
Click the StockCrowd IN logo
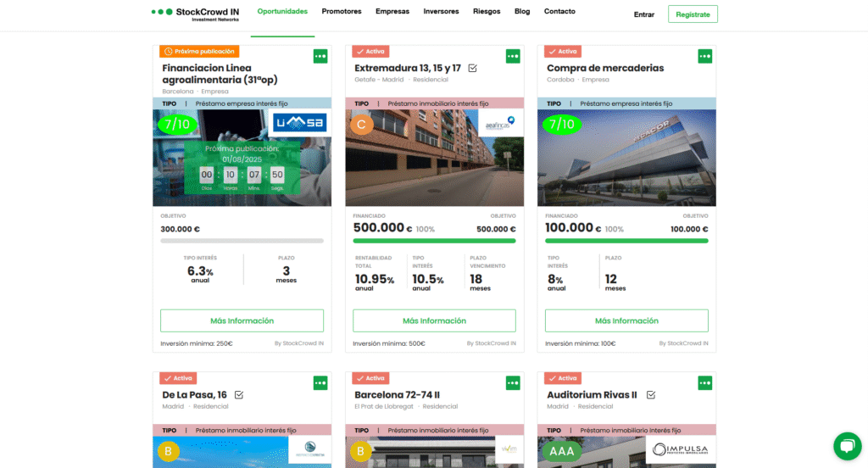point(195,14)
